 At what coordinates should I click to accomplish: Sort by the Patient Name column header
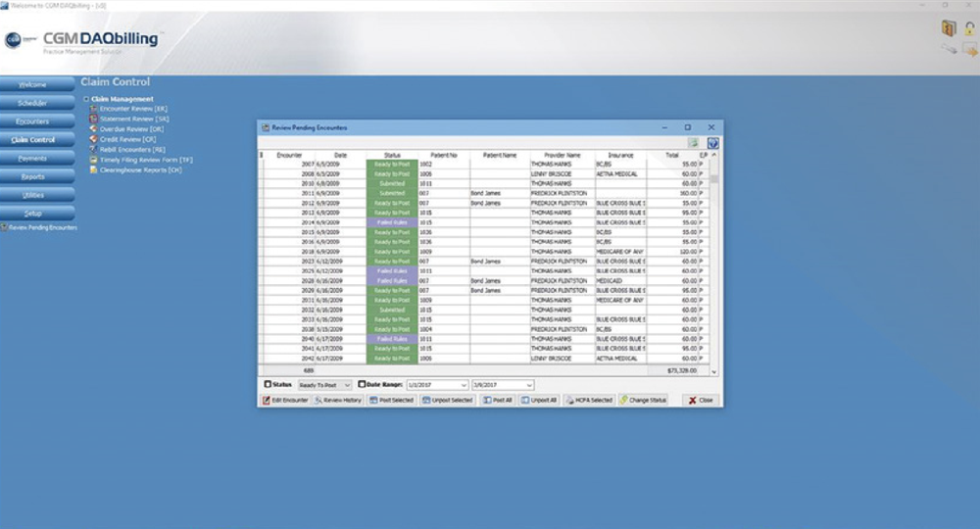coord(500,155)
